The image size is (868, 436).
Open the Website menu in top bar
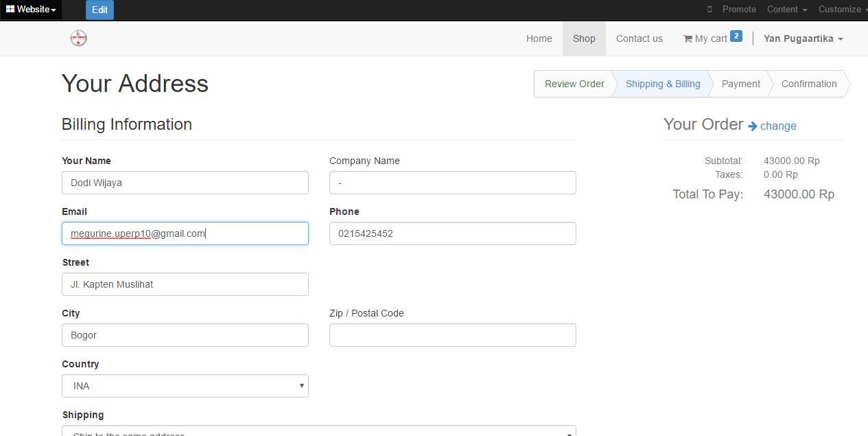(31, 10)
